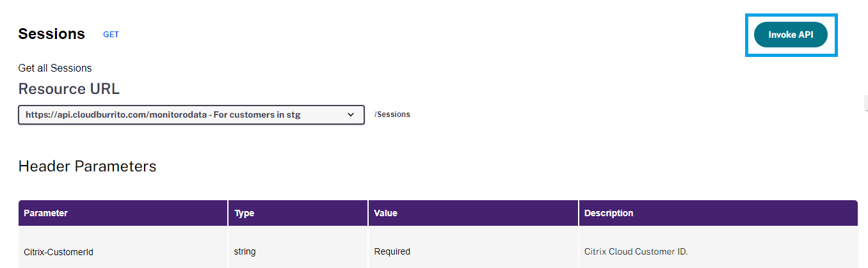Click the Invoke API button
Viewport: 868px width, 268px height.
791,35
